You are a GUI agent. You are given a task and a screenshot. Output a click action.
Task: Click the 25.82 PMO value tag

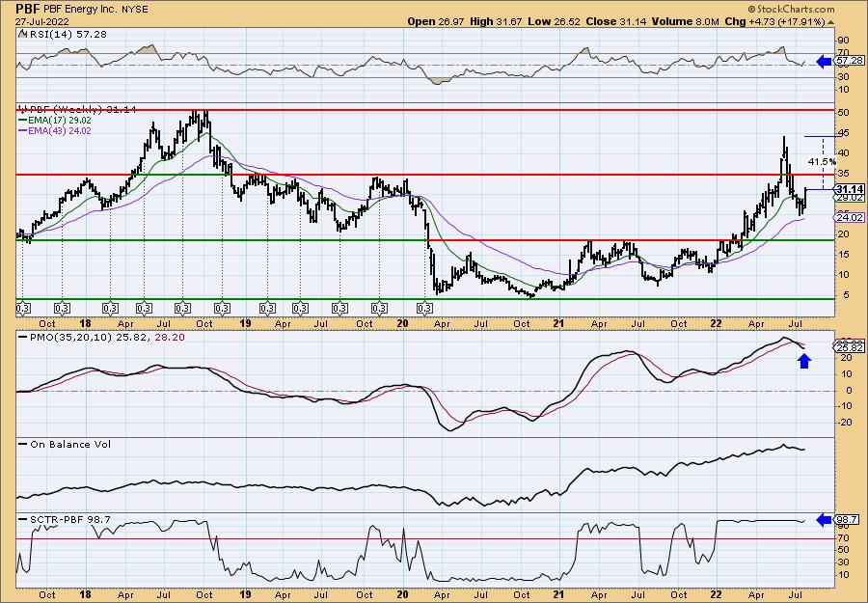[x=851, y=347]
